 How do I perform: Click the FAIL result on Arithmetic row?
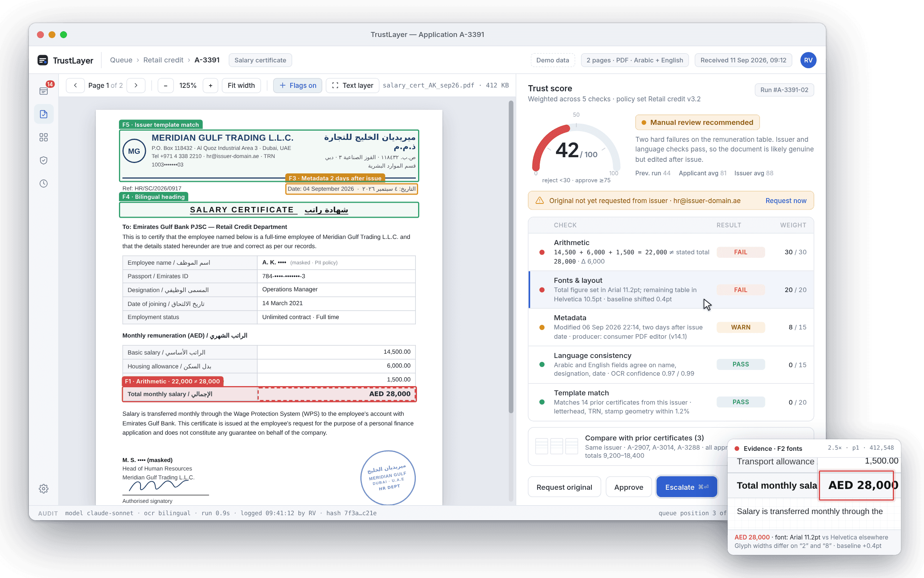point(740,252)
